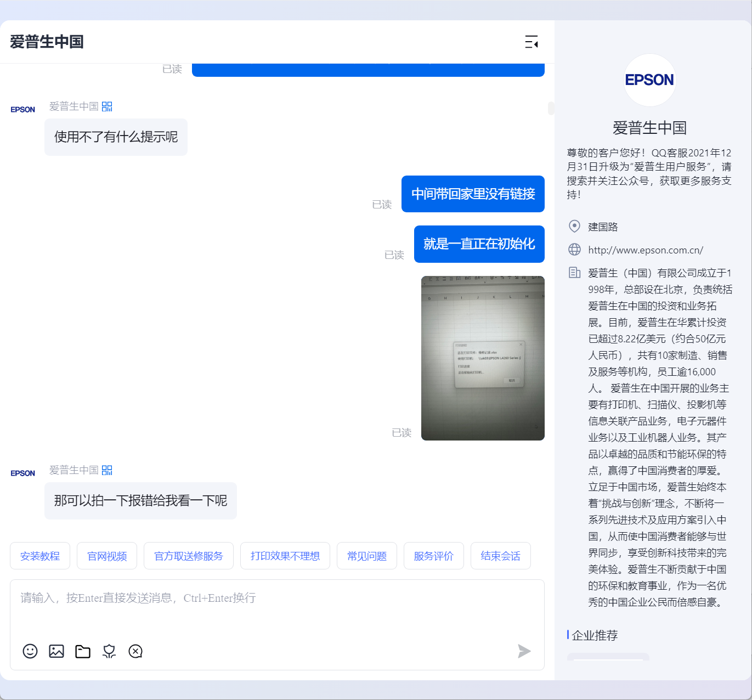Click the 爱普生中国 chat header title

[47, 42]
